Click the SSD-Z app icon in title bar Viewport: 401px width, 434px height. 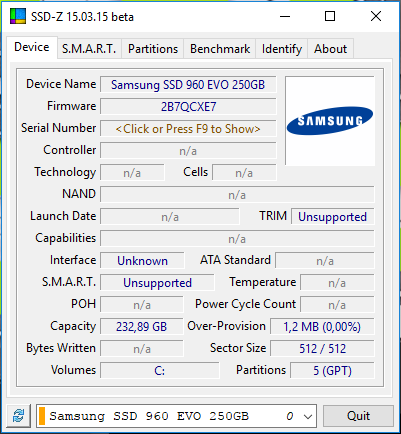coord(18,16)
